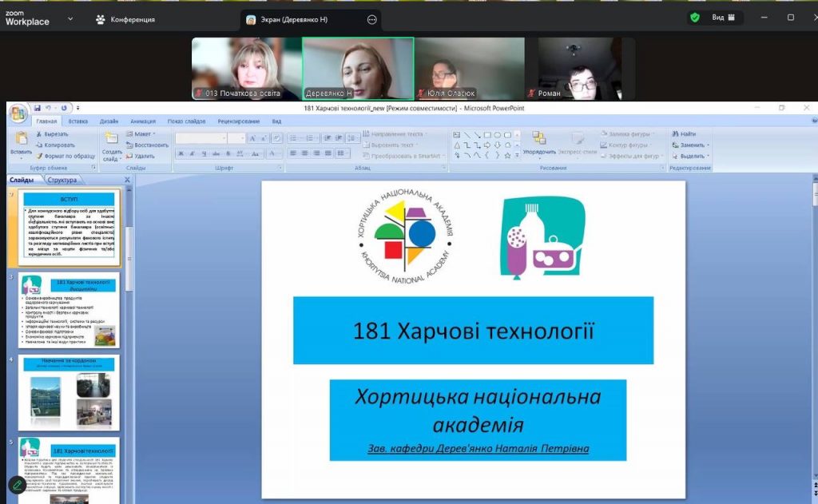Expand the Zoom Workplace dropdown arrow
Image resolution: width=818 pixels, height=504 pixels.
tap(71, 18)
